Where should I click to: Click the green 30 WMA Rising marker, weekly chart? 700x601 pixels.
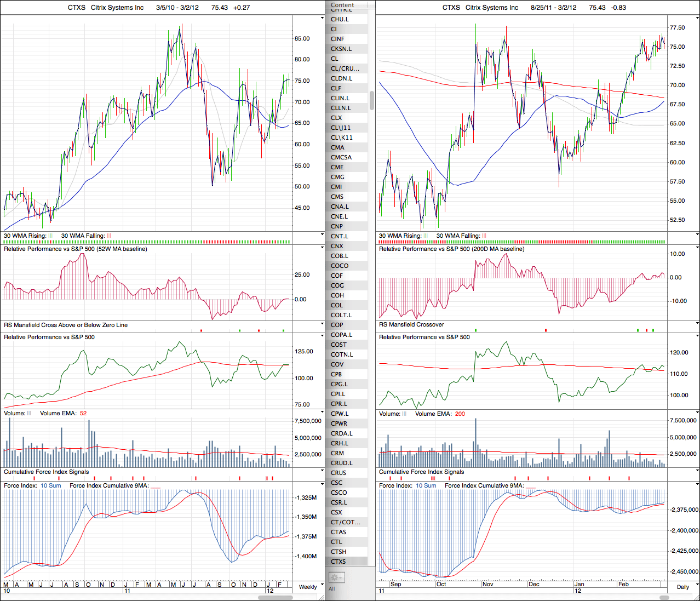coord(51,236)
